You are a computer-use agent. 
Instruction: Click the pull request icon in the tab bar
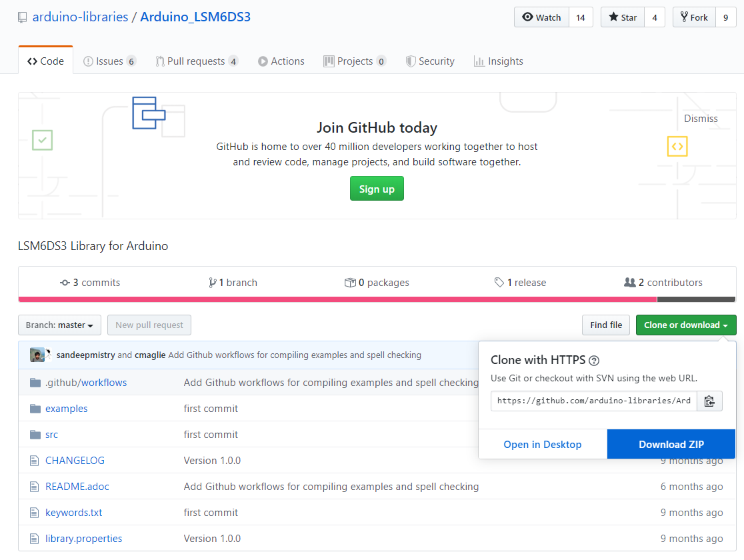point(160,61)
